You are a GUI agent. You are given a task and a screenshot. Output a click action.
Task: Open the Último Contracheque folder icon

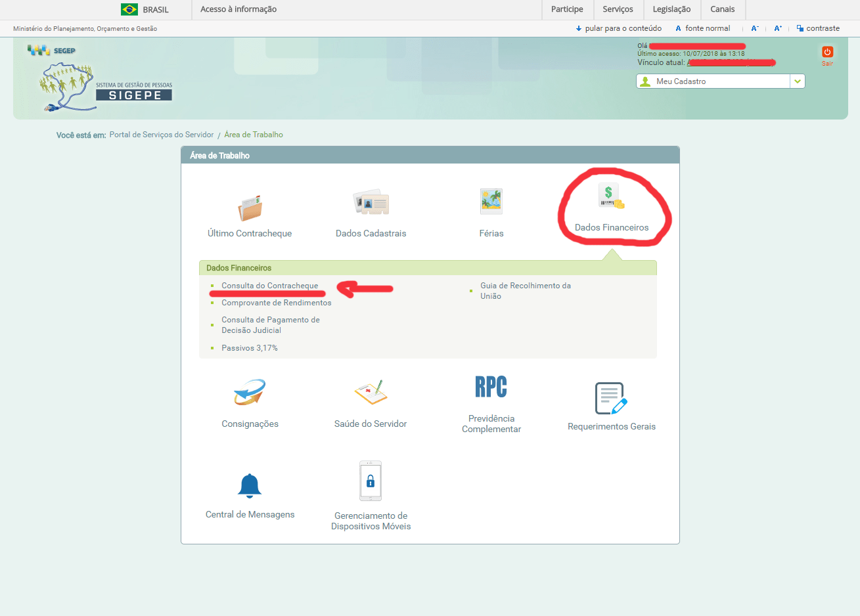(250, 208)
